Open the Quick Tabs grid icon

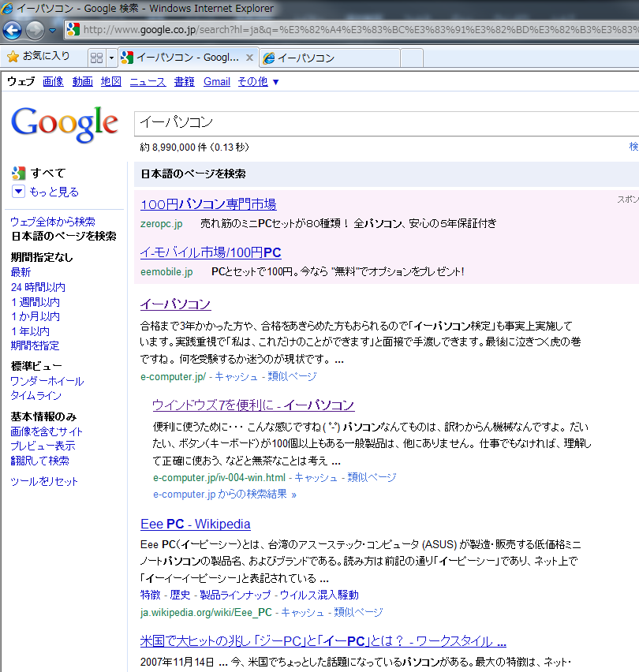click(x=96, y=58)
